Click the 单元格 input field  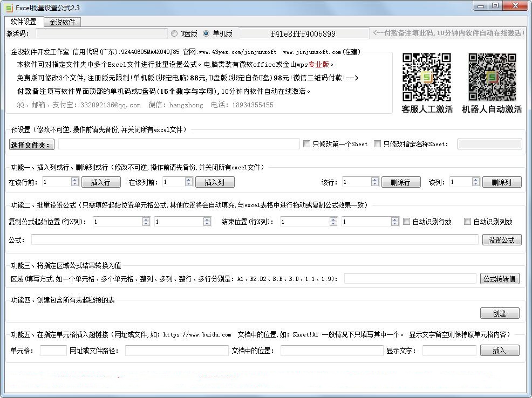(53, 350)
